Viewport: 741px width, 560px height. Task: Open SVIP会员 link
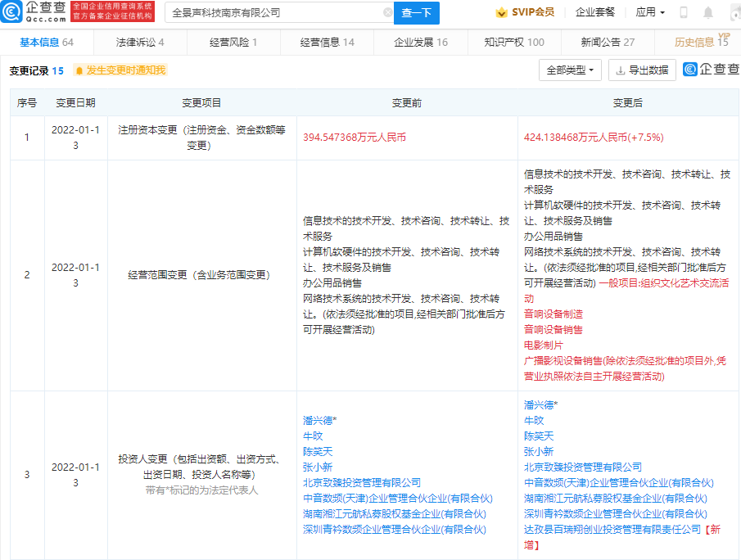tap(532, 12)
